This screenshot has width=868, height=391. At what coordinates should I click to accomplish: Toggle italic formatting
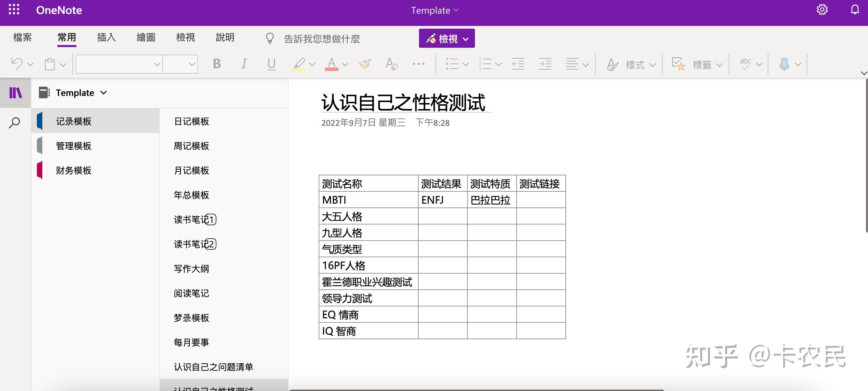tap(244, 64)
